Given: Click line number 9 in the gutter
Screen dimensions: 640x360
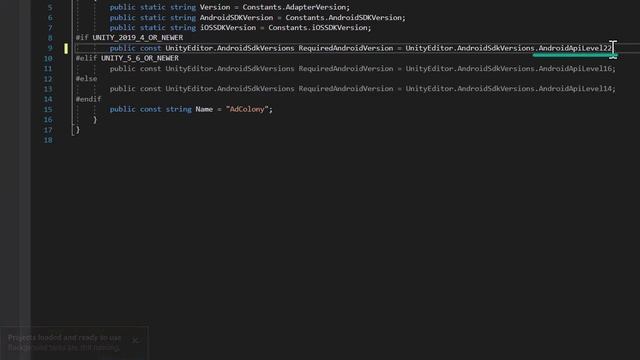Looking at the screenshot, I should [50, 48].
